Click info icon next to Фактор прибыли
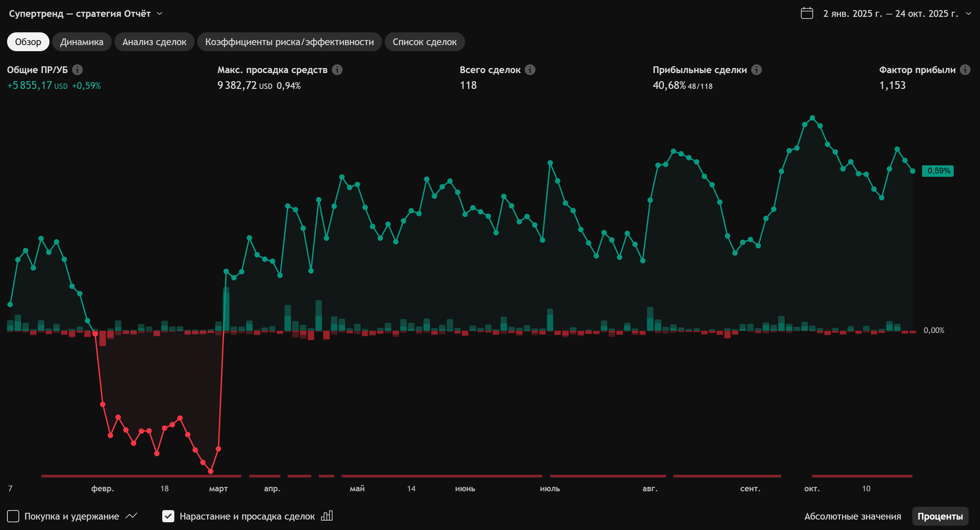Image resolution: width=980 pixels, height=530 pixels. coord(965,70)
